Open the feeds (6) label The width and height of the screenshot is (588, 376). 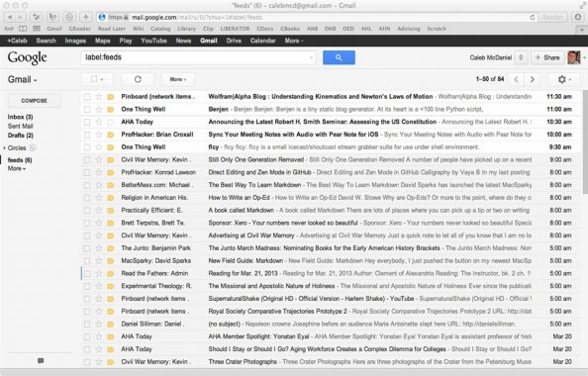coord(20,160)
